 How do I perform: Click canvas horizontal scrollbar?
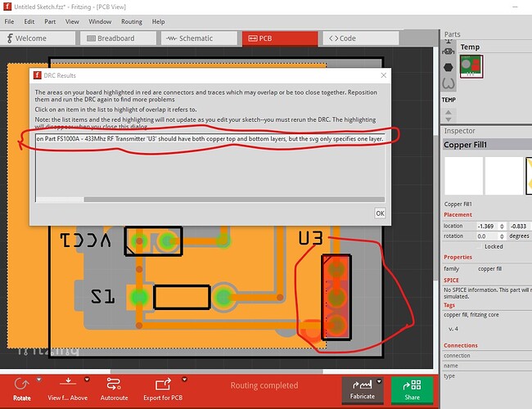click(217, 371)
